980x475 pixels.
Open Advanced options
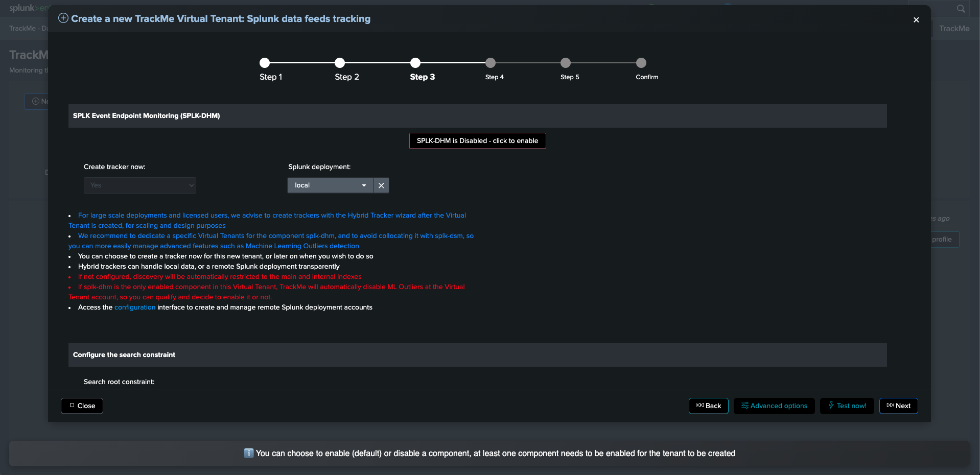774,406
